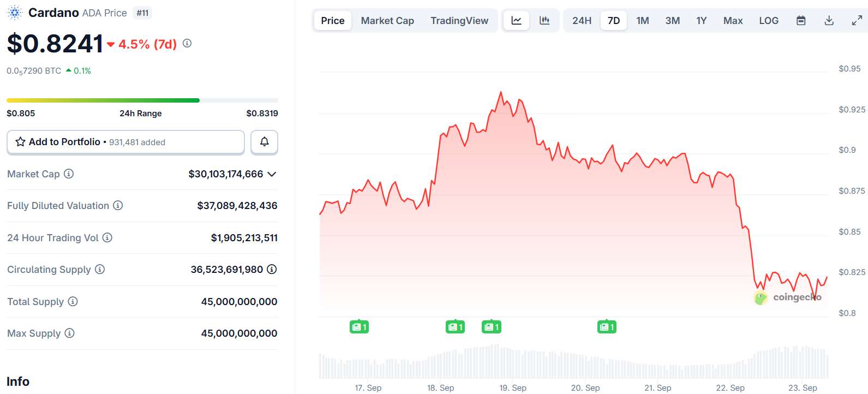Switch to the TradingView tab
This screenshot has width=868, height=394.
[x=459, y=21]
